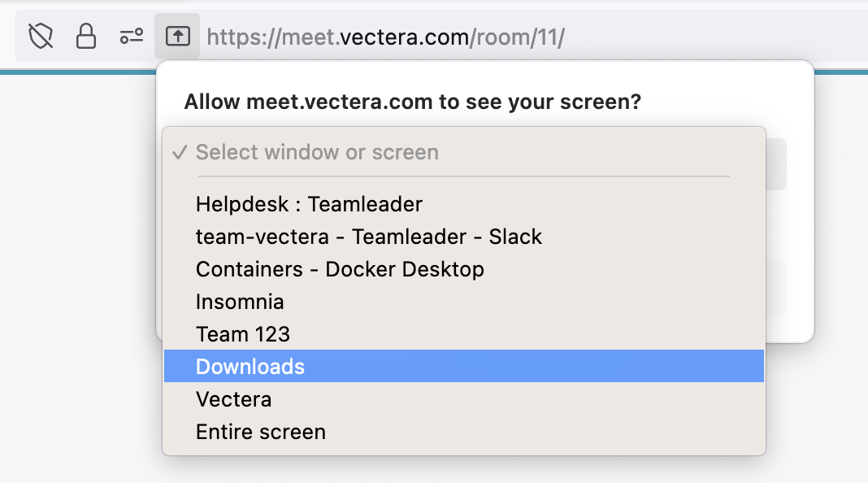The width and height of the screenshot is (868, 483).
Task: Choose the 'Team 123' window
Action: (x=464, y=334)
